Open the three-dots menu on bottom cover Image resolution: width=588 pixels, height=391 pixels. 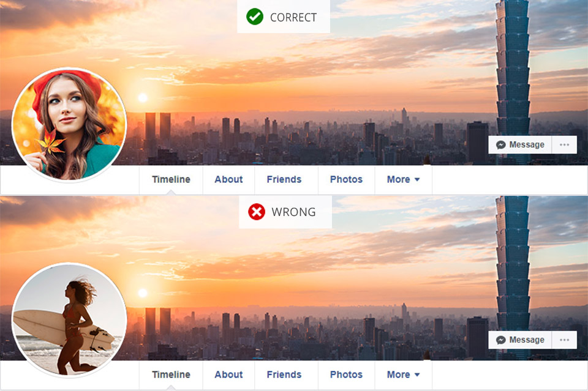tap(564, 340)
